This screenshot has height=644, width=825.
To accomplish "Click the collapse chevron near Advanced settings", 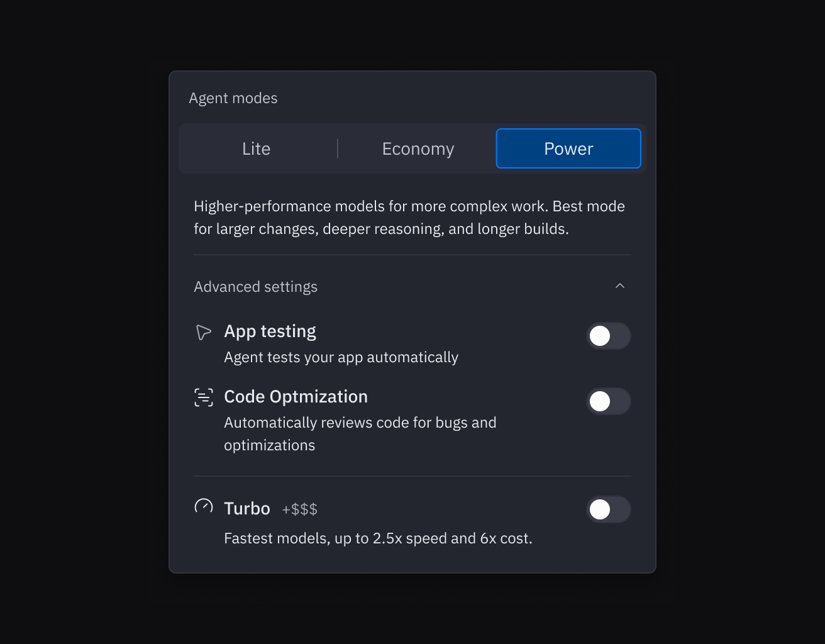I will [621, 286].
